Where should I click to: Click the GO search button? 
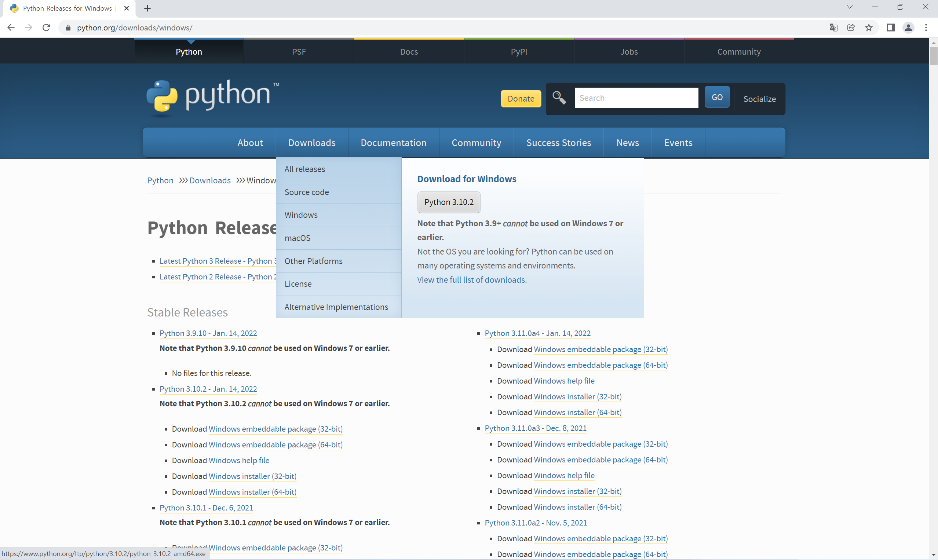coord(717,97)
